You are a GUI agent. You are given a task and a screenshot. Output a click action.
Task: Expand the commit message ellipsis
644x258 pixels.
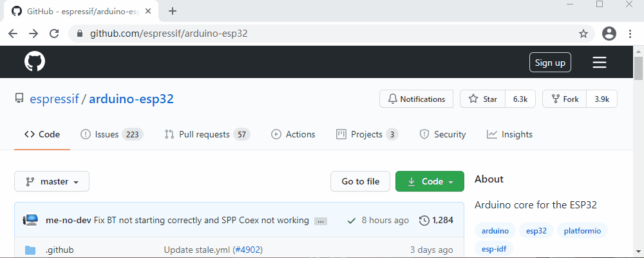point(321,221)
